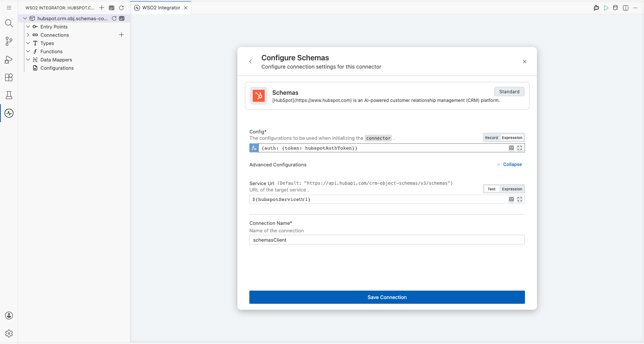Click the overview icon on hubspot project row

click(x=122, y=18)
